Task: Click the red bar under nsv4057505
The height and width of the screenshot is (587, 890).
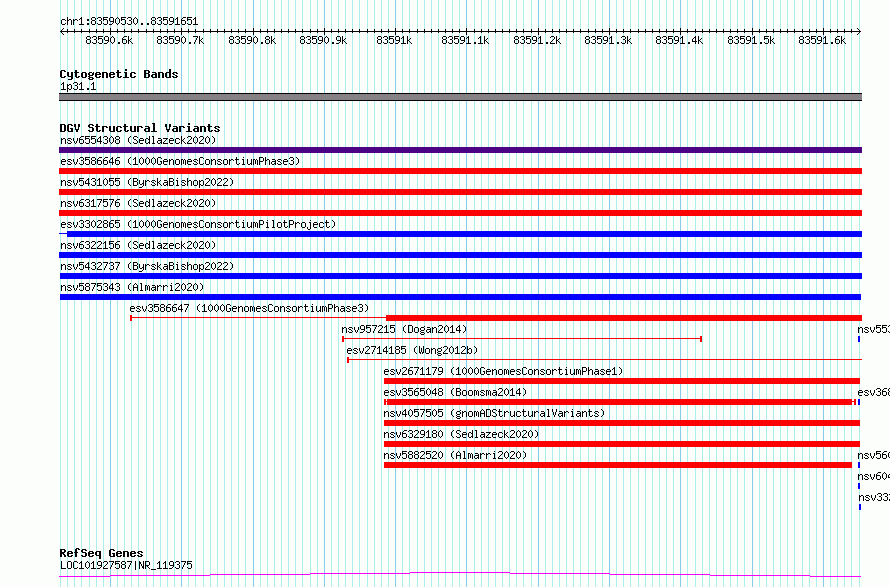Action: 622,423
